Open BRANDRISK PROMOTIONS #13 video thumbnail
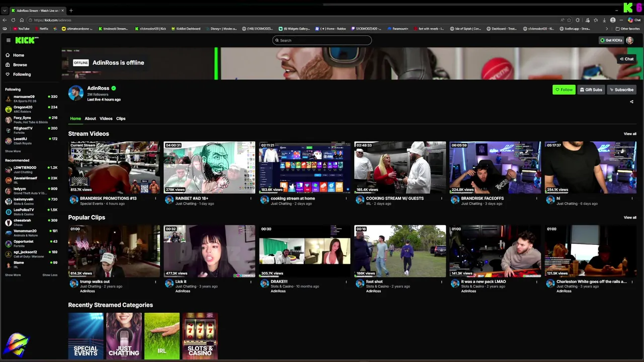Screen dimensions: 644x362 [x=114, y=167]
